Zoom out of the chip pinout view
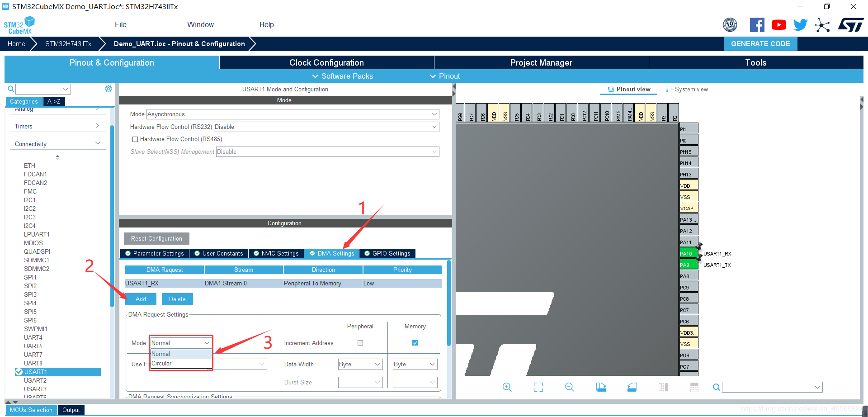Image resolution: width=868 pixels, height=417 pixels. click(x=569, y=387)
